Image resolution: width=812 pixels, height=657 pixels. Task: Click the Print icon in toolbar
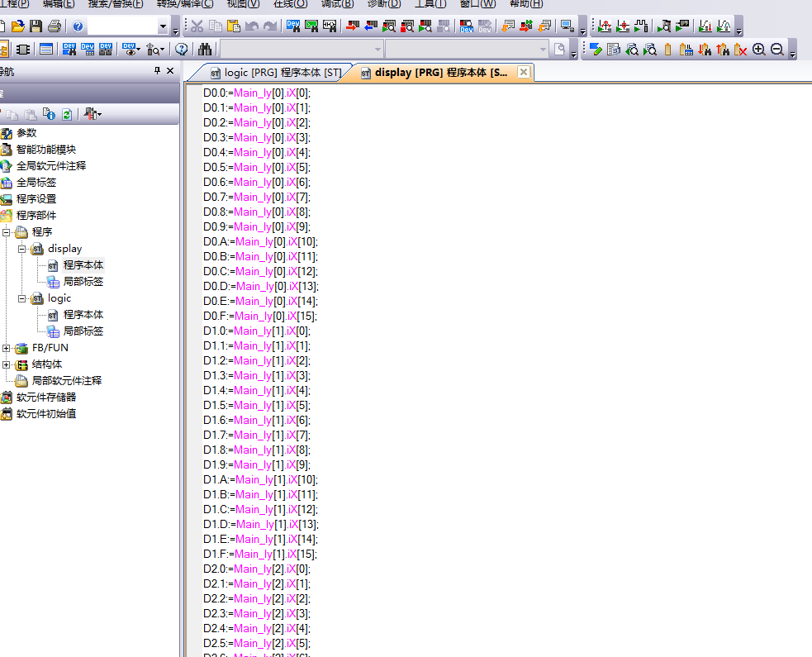pyautogui.click(x=55, y=26)
